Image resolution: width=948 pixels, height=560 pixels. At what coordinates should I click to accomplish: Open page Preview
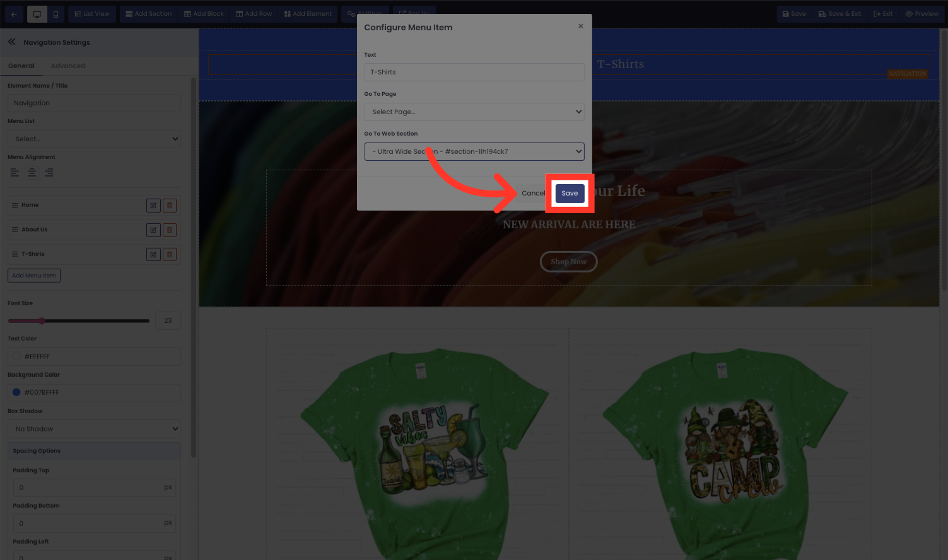pos(922,14)
